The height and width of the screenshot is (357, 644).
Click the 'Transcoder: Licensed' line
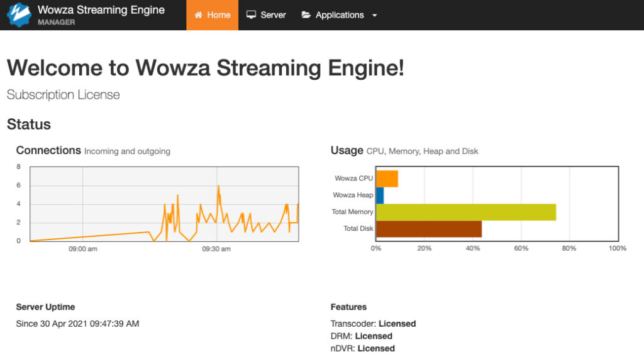pyautogui.click(x=374, y=324)
